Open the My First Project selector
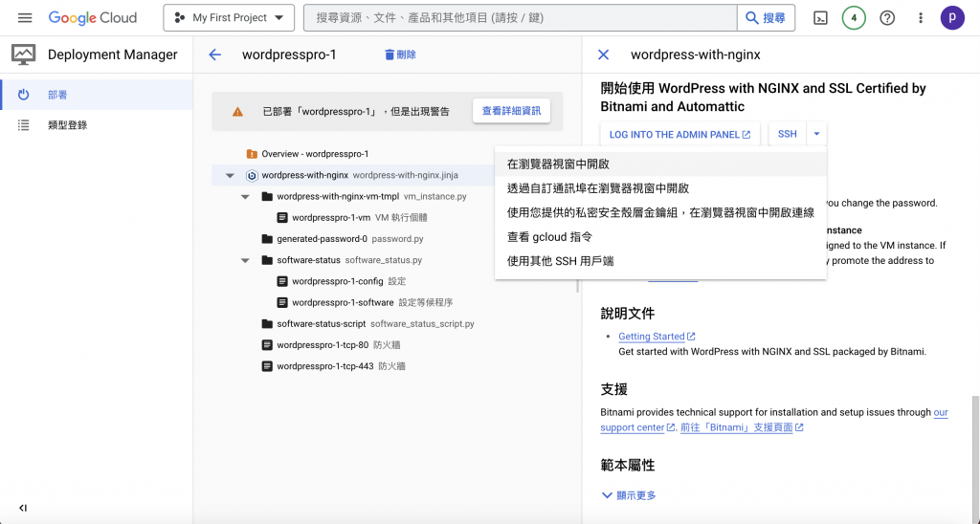980x524 pixels. coord(229,17)
